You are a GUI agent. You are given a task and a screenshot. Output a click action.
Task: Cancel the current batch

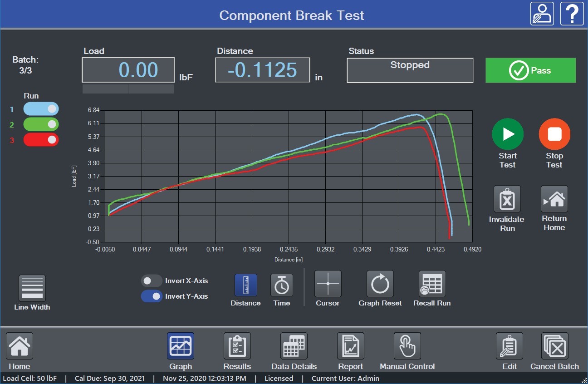554,346
